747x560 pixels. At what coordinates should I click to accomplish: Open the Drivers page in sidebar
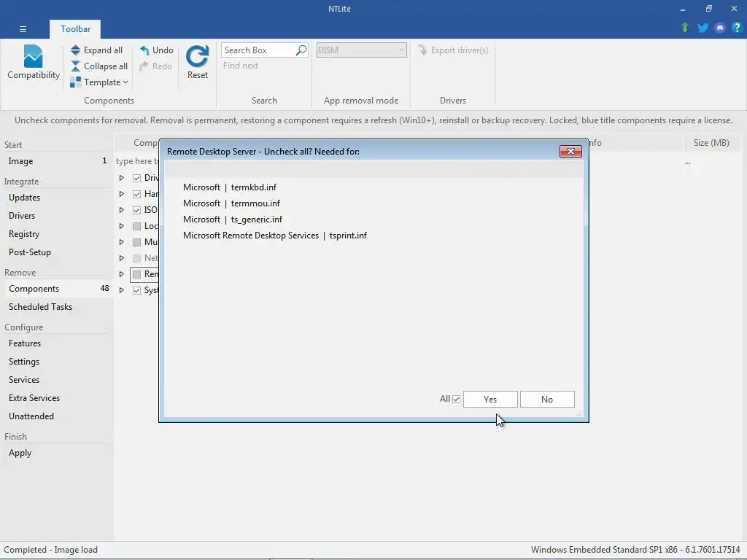[x=57, y=216]
